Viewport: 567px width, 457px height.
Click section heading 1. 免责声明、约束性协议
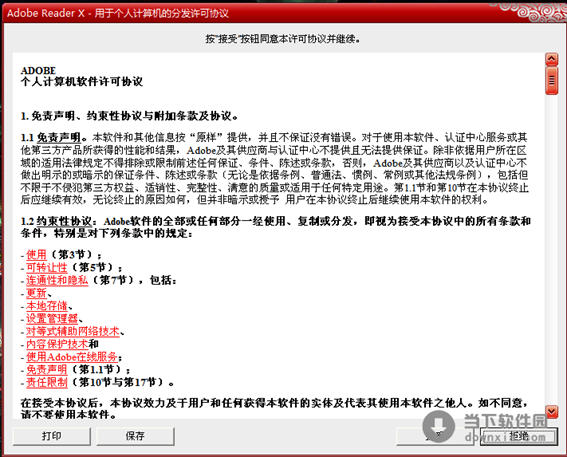[129, 116]
